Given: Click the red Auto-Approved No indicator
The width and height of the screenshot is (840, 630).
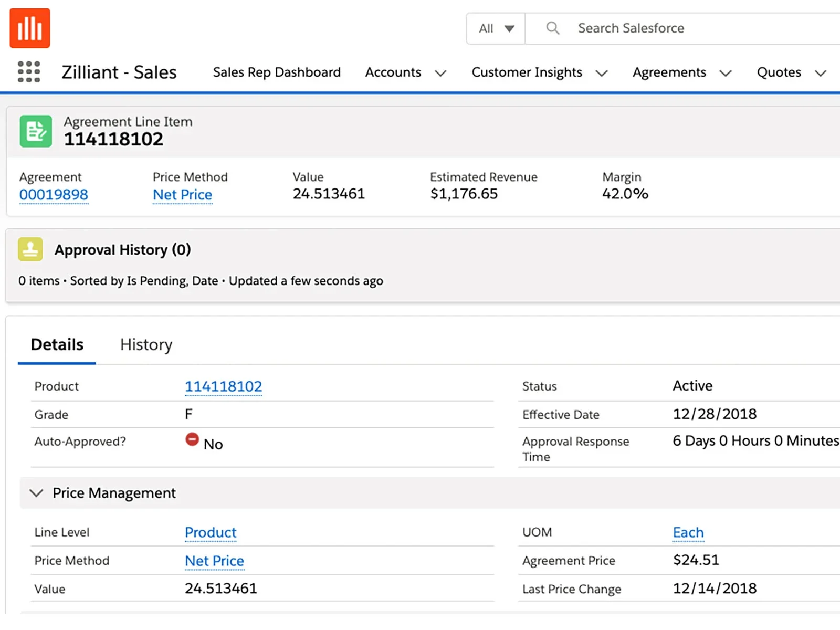Looking at the screenshot, I should [x=192, y=439].
